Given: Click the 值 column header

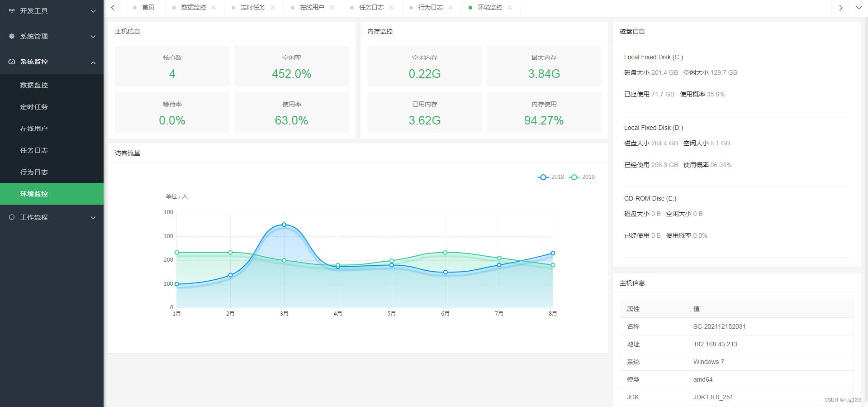Looking at the screenshot, I should [x=697, y=309].
